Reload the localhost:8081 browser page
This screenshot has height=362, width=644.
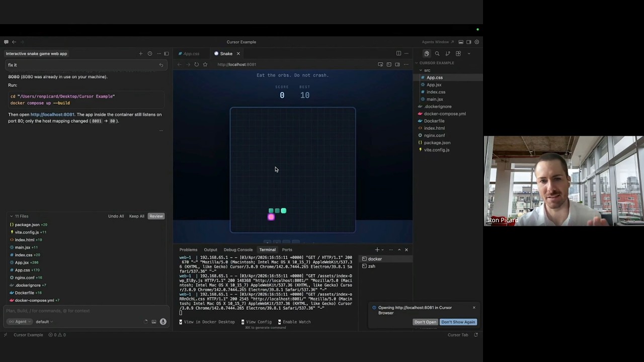pyautogui.click(x=197, y=64)
